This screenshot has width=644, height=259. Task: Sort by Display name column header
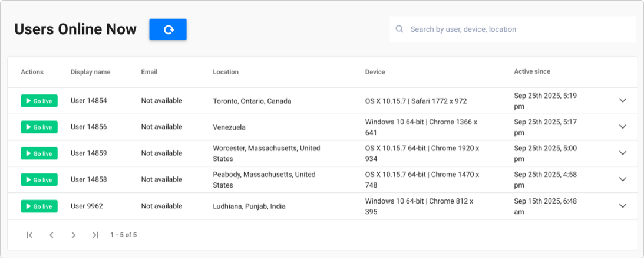(90, 72)
